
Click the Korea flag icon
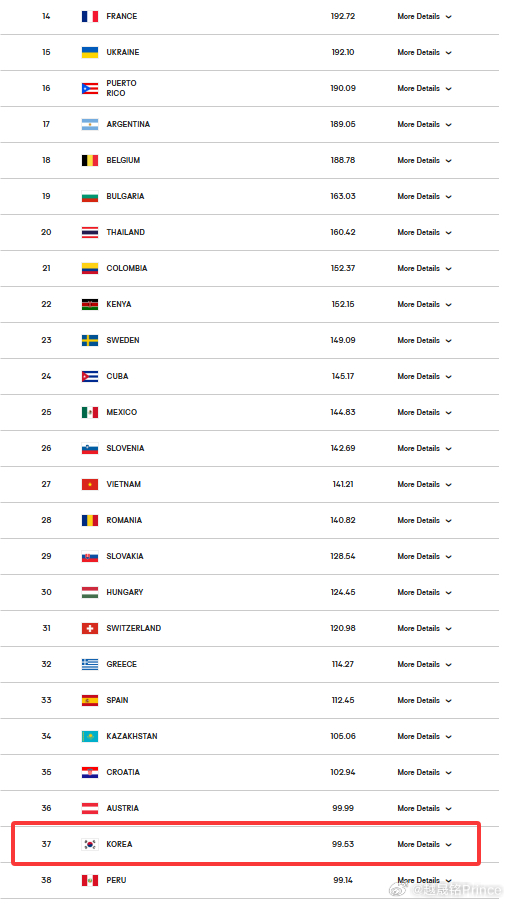pos(89,844)
